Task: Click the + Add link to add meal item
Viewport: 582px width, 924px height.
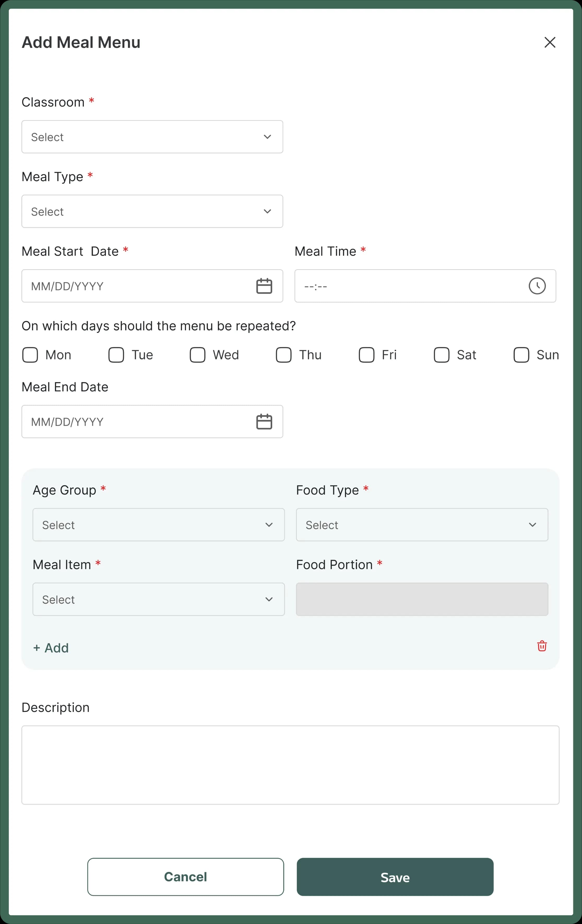Action: (51, 648)
